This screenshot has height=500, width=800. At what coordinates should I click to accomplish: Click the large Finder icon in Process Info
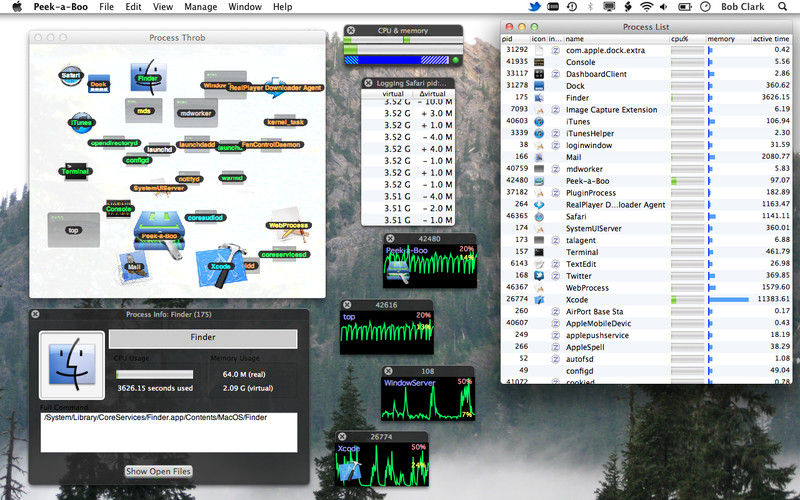click(x=72, y=365)
